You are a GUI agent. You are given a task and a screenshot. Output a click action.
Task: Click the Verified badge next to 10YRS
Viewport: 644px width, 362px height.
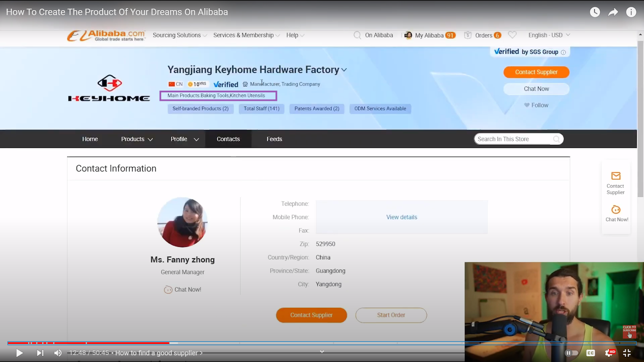tap(226, 84)
